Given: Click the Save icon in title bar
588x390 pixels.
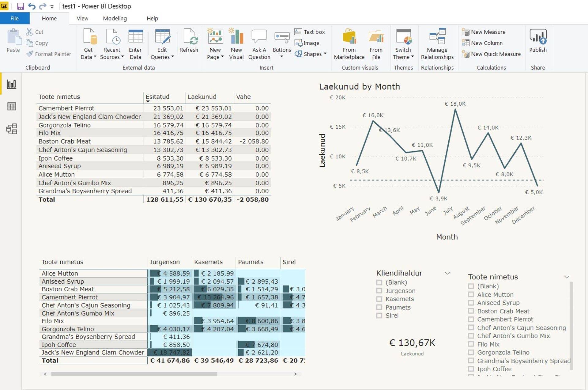Looking at the screenshot, I should coord(21,6).
